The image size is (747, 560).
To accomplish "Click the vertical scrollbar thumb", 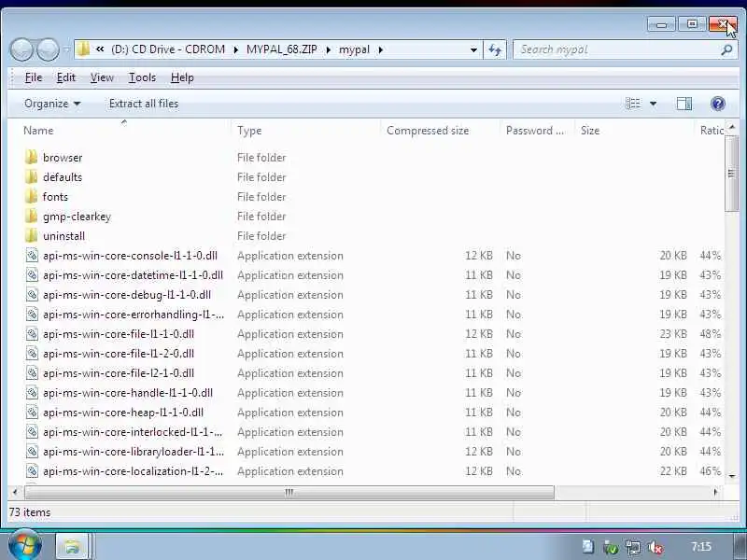I will tap(731, 175).
